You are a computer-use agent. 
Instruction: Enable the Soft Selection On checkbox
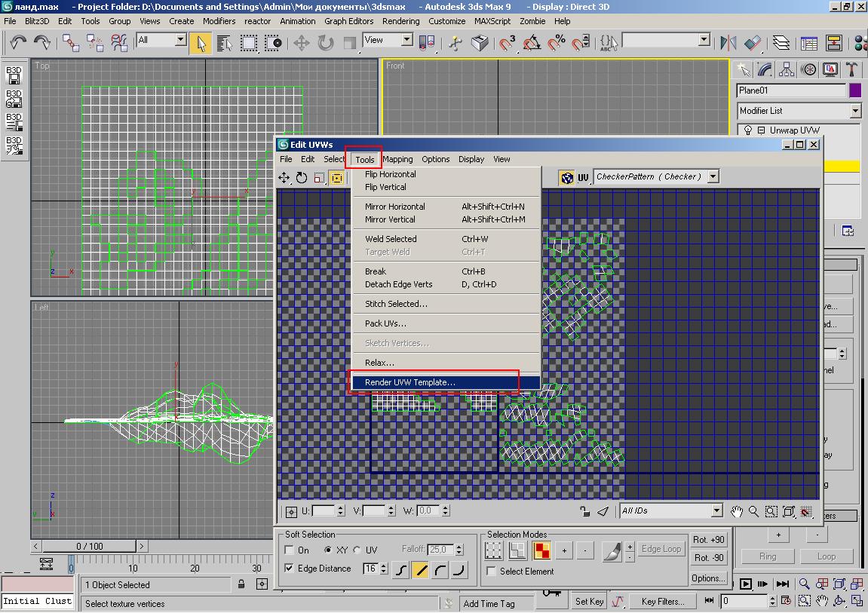(290, 550)
